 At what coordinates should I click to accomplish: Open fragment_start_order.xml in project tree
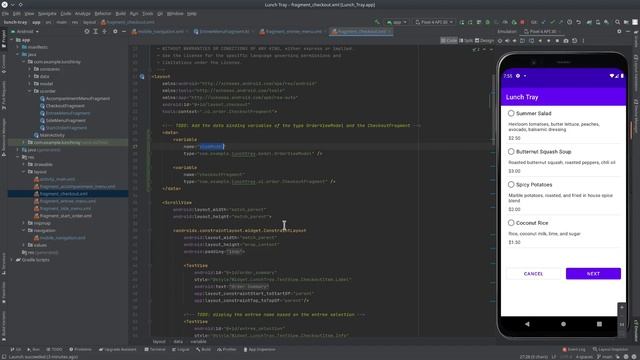pyautogui.click(x=65, y=216)
